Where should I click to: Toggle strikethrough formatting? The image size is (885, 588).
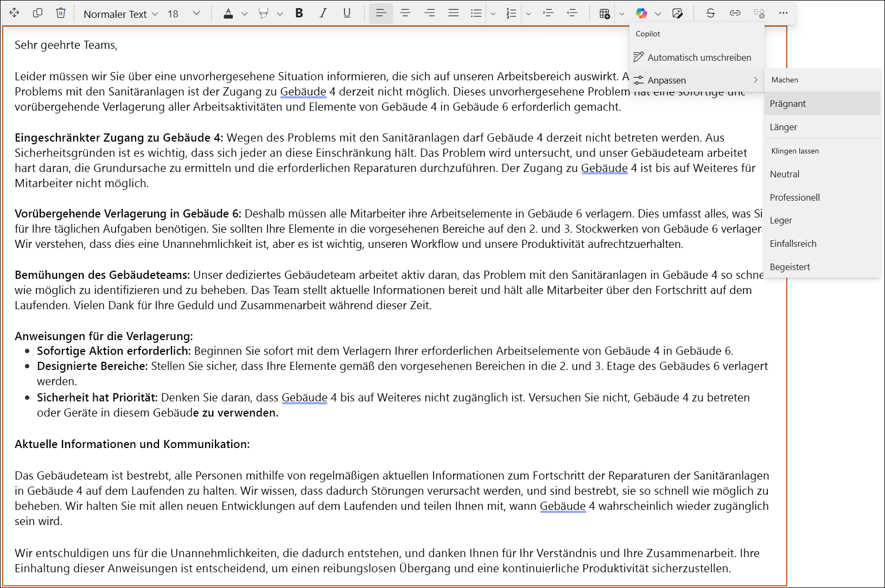711,13
